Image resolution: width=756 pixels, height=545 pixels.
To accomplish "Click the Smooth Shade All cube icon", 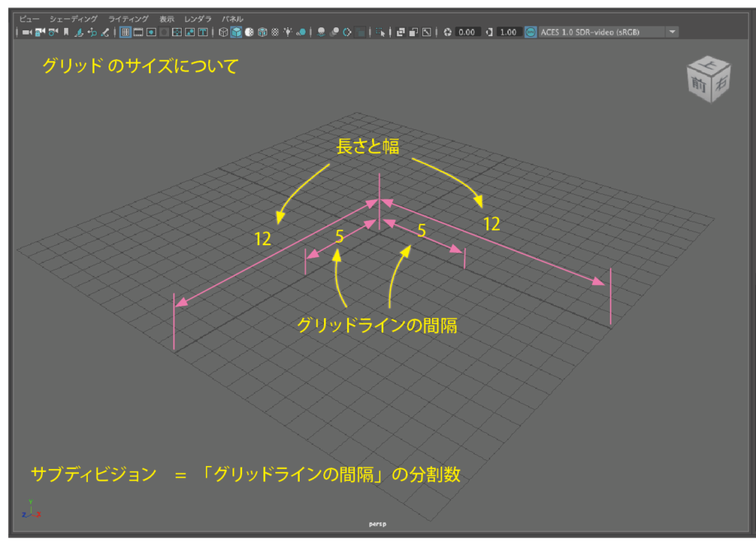I will pyautogui.click(x=236, y=32).
